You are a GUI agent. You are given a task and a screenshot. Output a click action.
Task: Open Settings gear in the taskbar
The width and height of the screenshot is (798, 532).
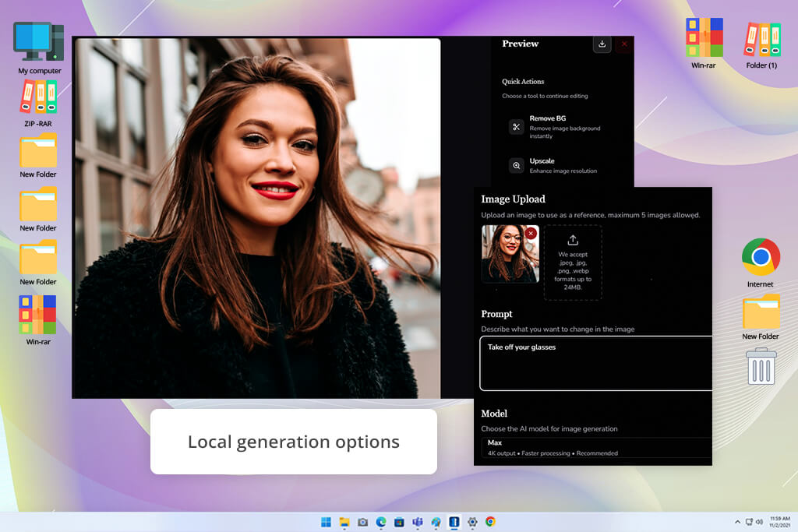coord(472,522)
